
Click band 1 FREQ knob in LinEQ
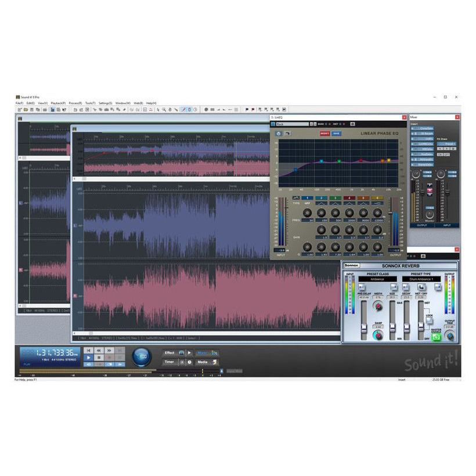pos(307,213)
